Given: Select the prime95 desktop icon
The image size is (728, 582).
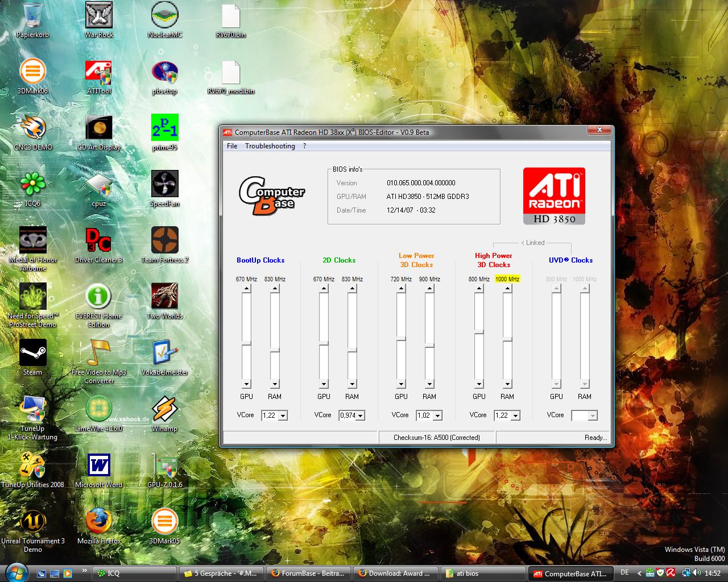Looking at the screenshot, I should click(165, 133).
